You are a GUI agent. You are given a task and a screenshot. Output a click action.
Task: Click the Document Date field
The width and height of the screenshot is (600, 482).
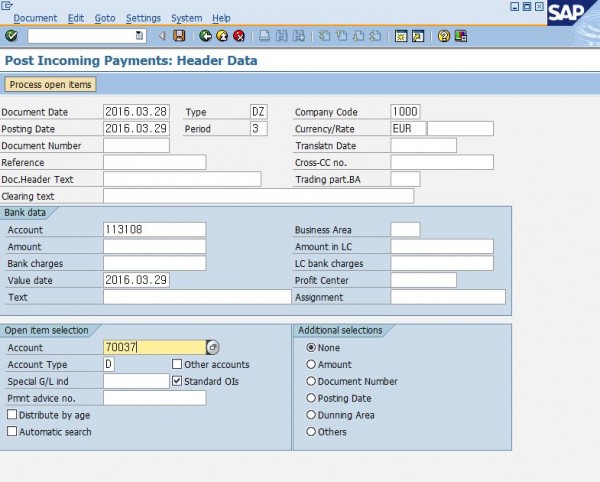(x=136, y=112)
